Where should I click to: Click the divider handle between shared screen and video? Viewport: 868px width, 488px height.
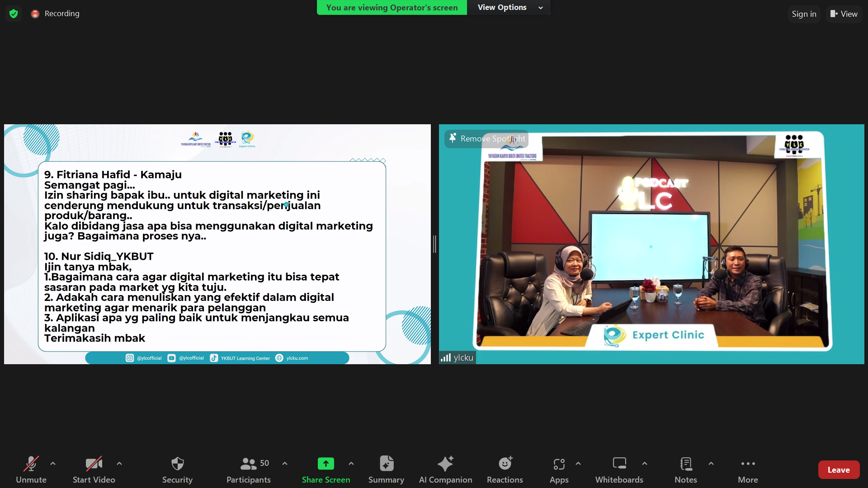pos(434,244)
